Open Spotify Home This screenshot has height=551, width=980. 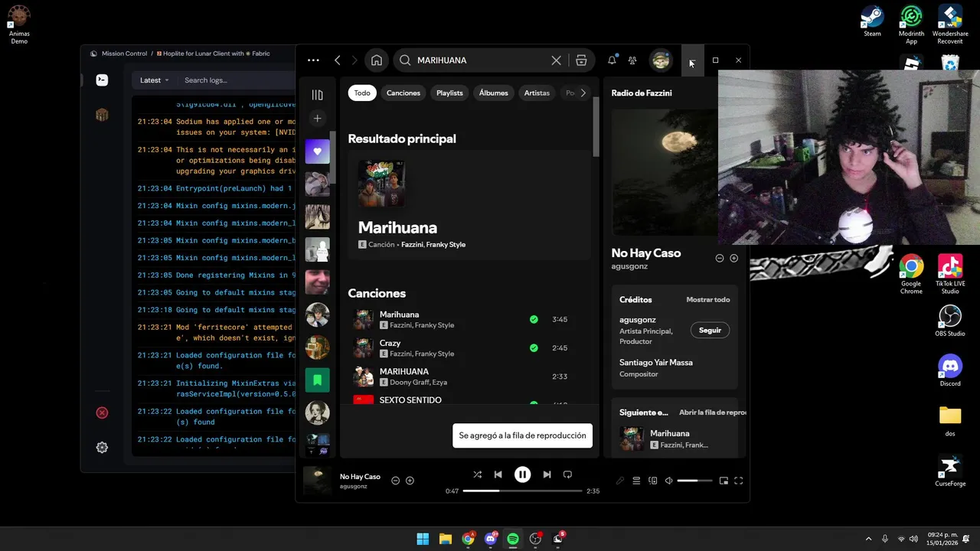(x=377, y=60)
